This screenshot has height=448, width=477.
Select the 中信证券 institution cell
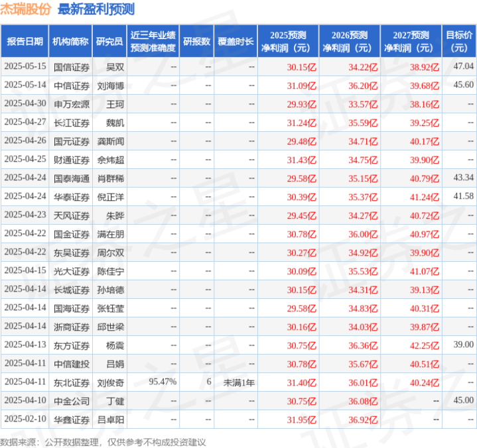point(72,85)
